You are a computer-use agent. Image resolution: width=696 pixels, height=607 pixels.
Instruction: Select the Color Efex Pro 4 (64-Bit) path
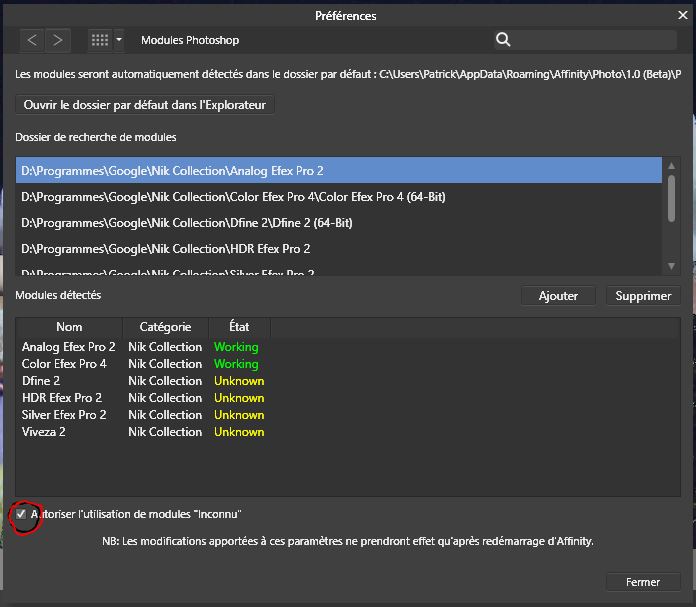pyautogui.click(x=339, y=197)
